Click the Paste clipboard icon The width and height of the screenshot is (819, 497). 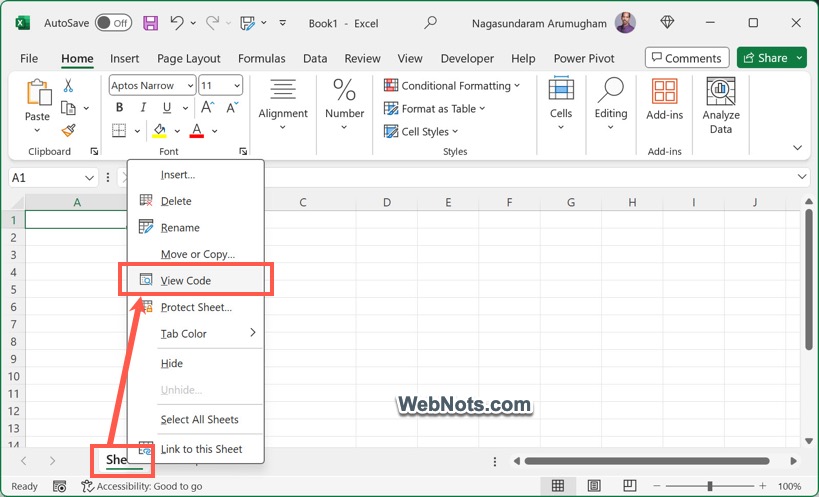point(38,92)
